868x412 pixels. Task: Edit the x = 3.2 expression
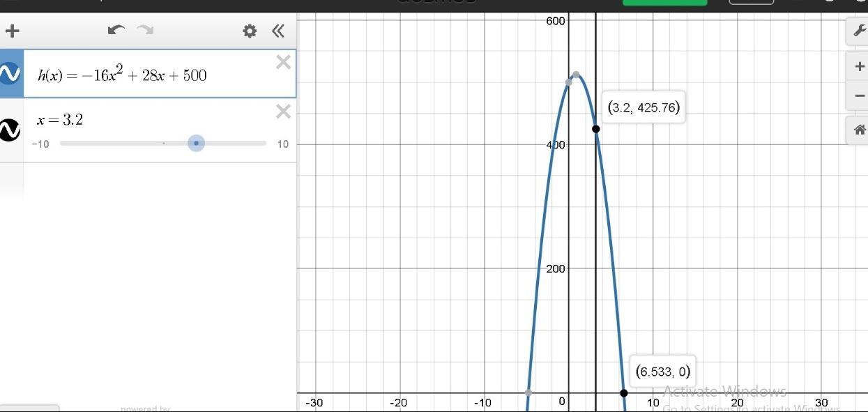point(60,120)
